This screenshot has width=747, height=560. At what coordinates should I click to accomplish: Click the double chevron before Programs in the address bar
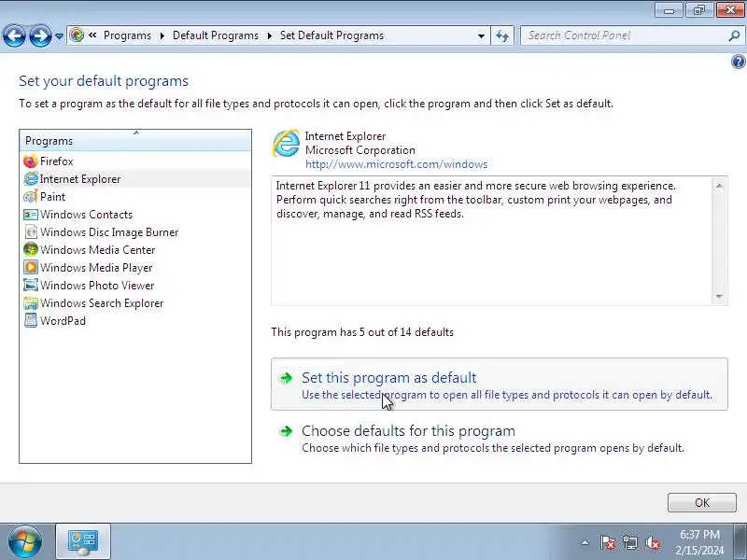click(x=92, y=35)
